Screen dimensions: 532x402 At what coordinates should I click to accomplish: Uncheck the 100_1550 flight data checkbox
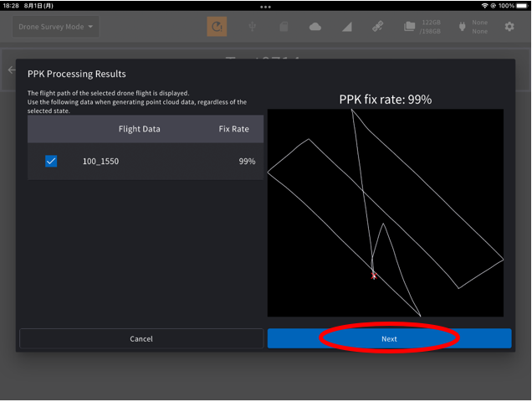51,161
